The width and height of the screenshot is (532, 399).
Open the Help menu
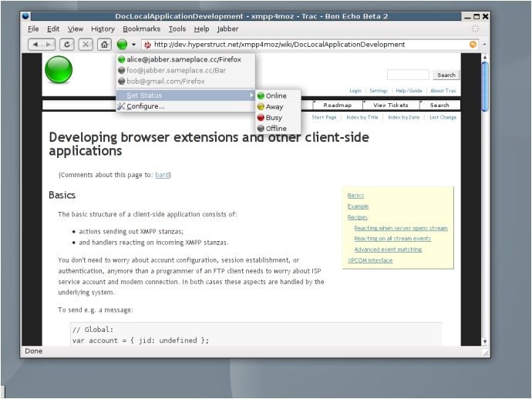coord(201,28)
